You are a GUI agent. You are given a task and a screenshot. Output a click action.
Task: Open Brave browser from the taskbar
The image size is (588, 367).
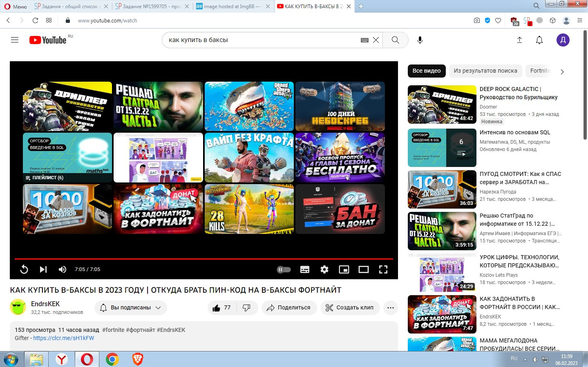point(138,359)
